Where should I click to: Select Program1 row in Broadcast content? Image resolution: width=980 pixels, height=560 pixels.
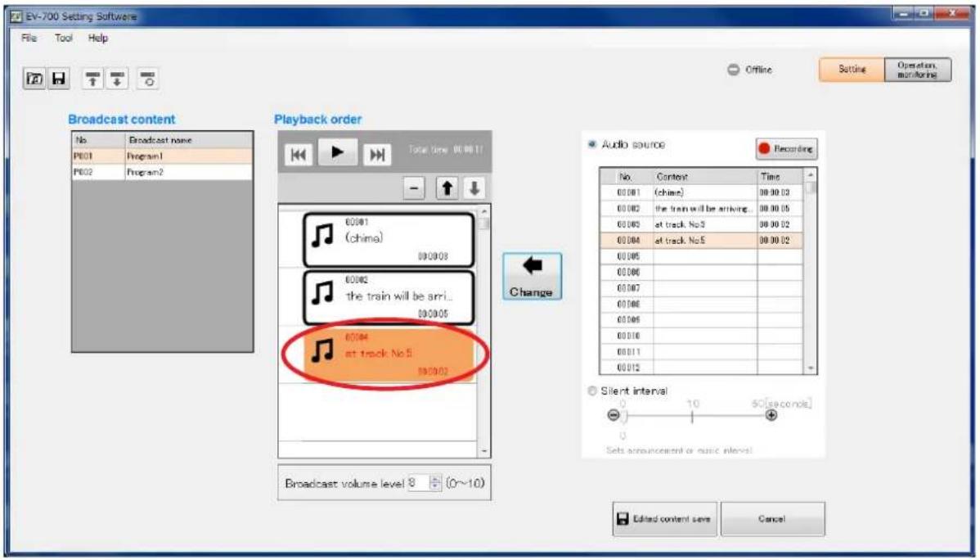coord(163,156)
